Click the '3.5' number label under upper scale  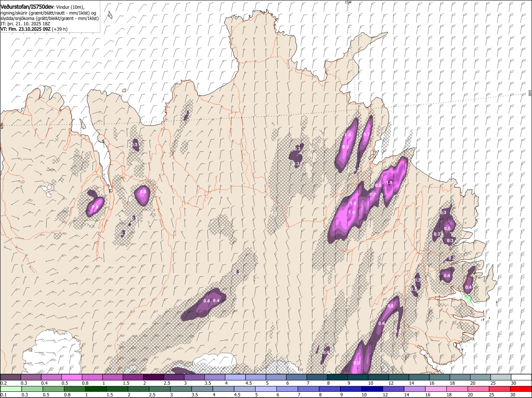click(208, 383)
